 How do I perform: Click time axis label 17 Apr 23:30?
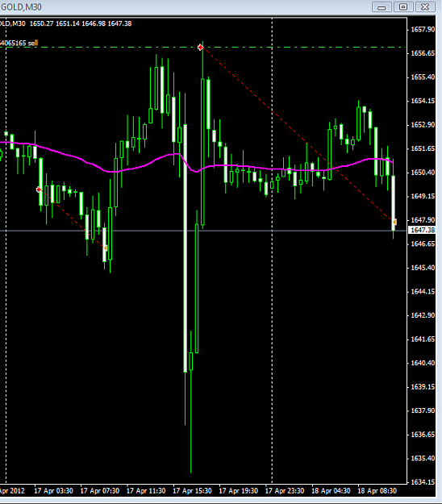pyautogui.click(x=285, y=491)
